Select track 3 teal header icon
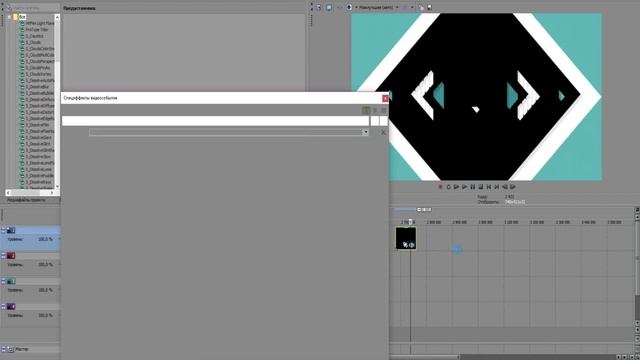This screenshot has height=360, width=640. [x=11, y=281]
